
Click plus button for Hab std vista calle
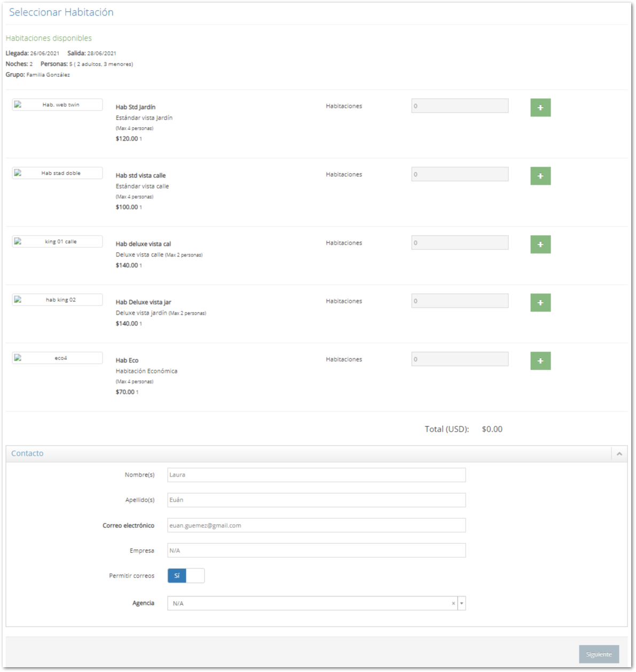point(540,176)
